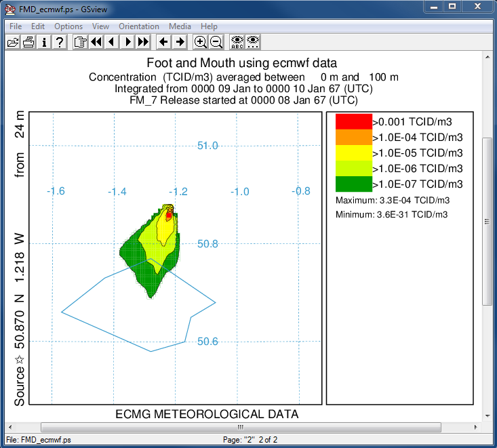Click the -0.8 longitude label
This screenshot has height=448, width=497.
click(x=301, y=191)
